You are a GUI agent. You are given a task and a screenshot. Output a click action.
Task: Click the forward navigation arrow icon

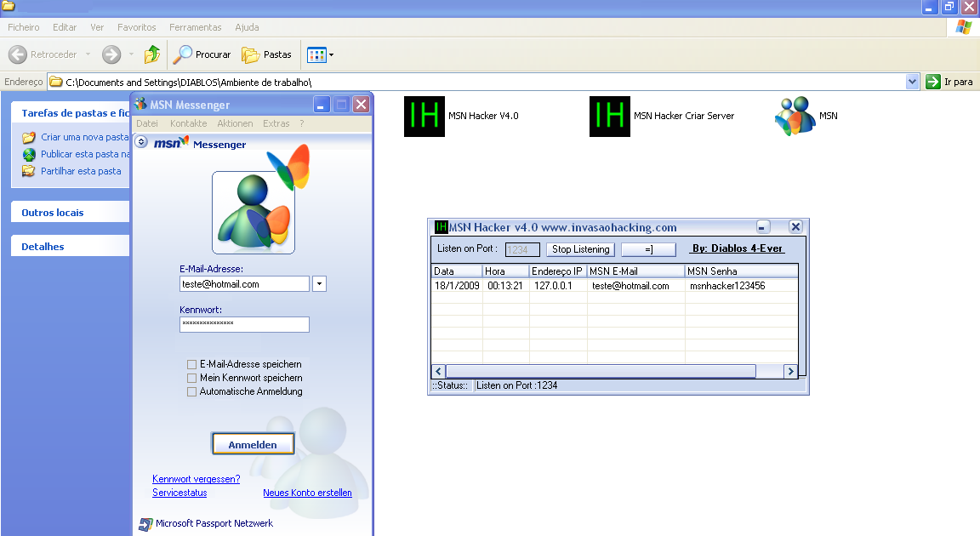click(x=111, y=55)
